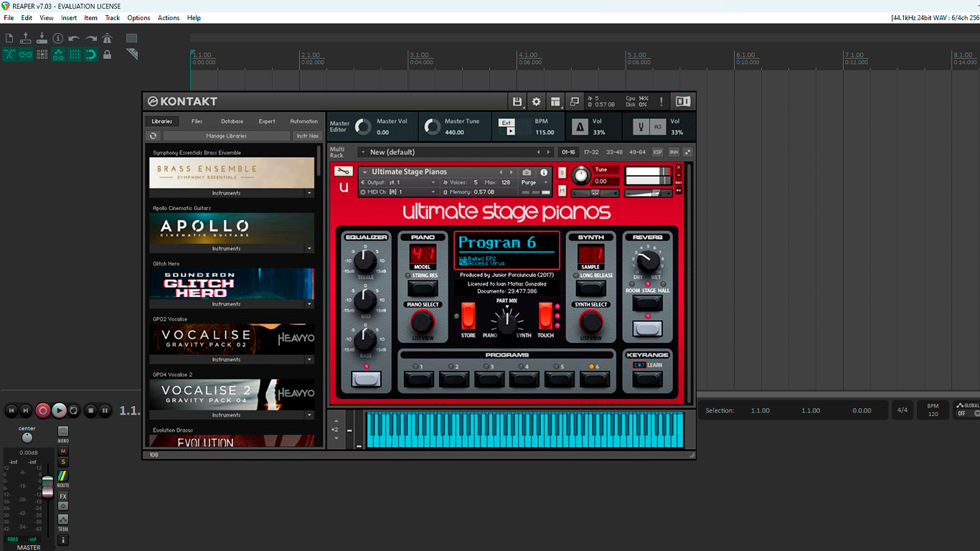Screen dimensions: 980x551
Task: Click the dashed selection rectangle icon
Action: coord(131,38)
